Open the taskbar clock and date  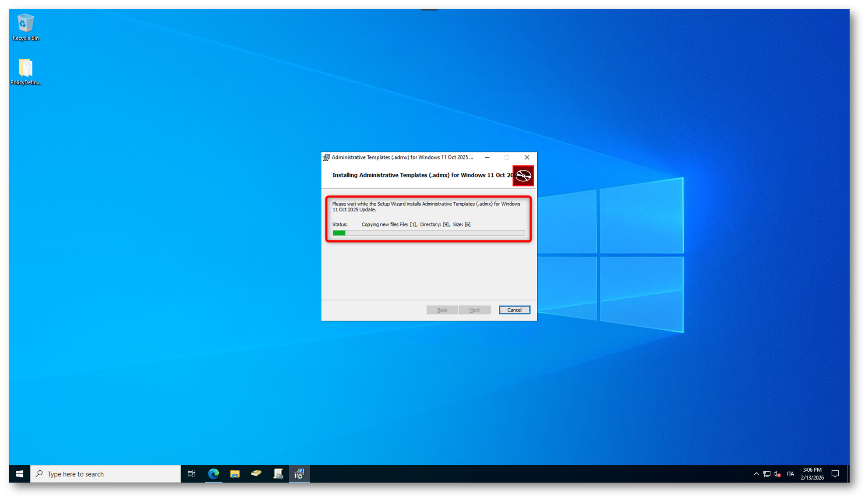point(812,474)
